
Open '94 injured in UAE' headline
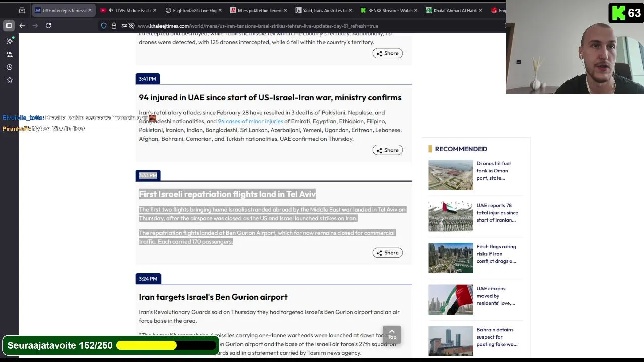(270, 97)
